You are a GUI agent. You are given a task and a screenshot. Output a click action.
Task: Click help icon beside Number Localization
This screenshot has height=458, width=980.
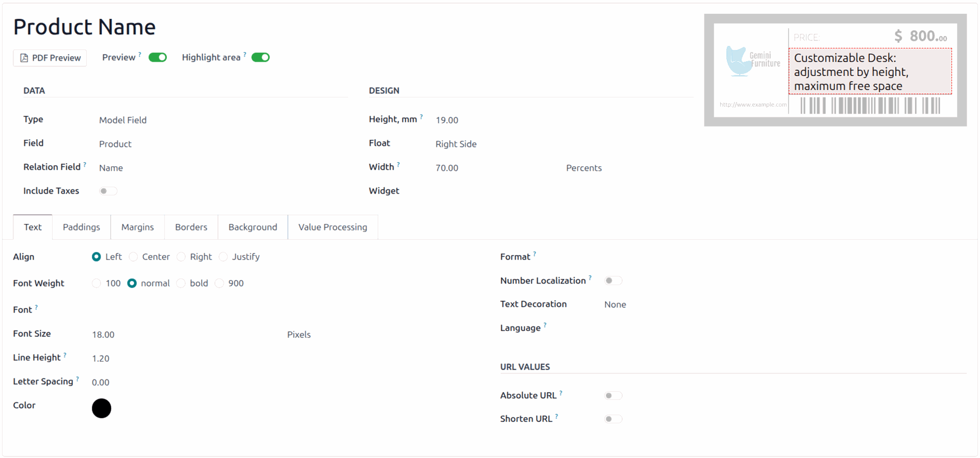pos(590,278)
